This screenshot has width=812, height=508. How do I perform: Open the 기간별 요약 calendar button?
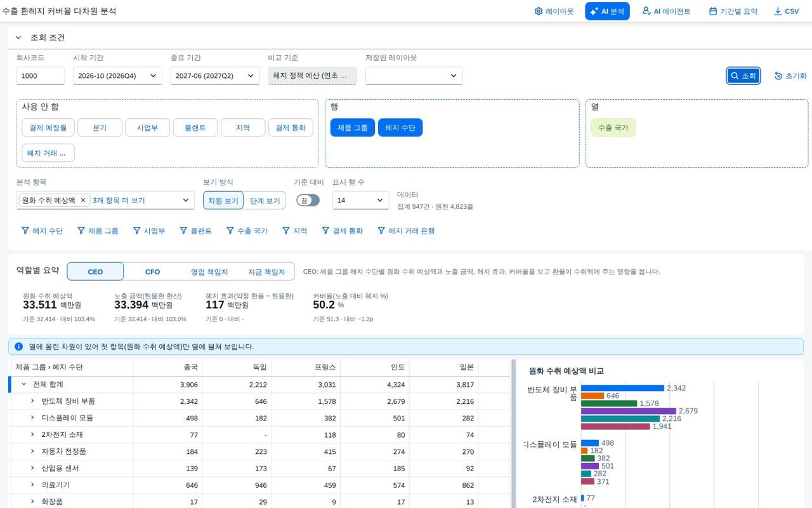tap(733, 11)
